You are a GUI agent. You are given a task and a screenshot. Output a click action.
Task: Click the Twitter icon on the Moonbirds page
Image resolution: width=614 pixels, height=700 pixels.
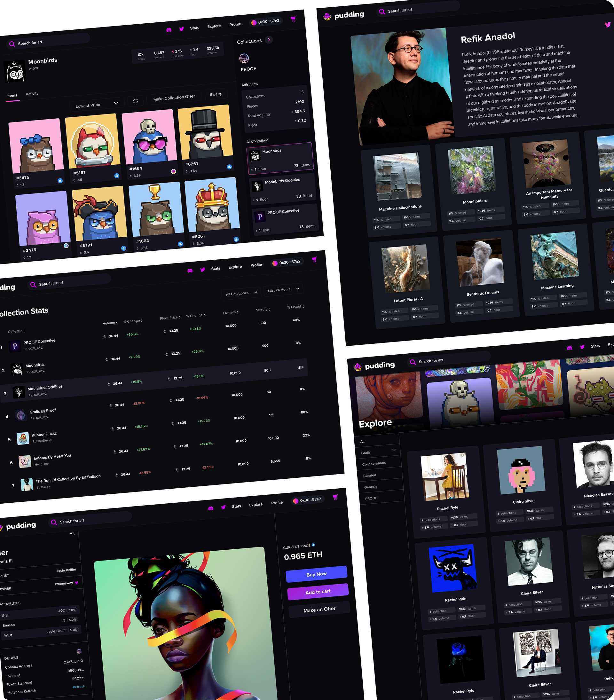tap(182, 29)
